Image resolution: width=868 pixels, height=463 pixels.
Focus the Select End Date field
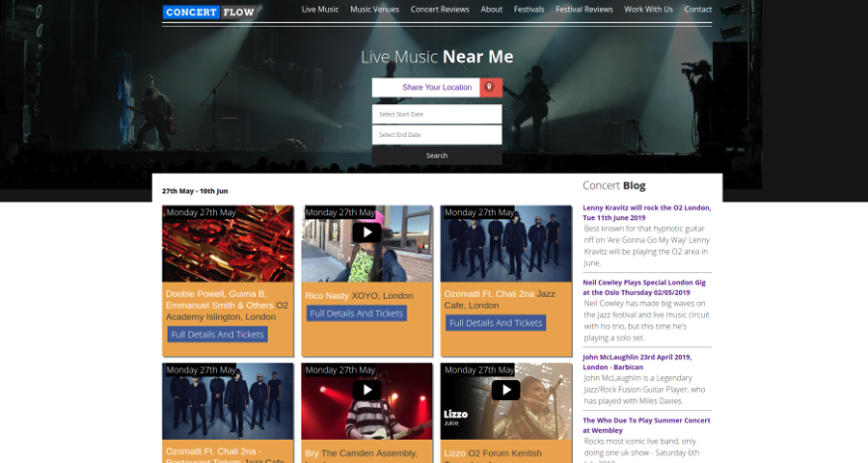tap(437, 135)
